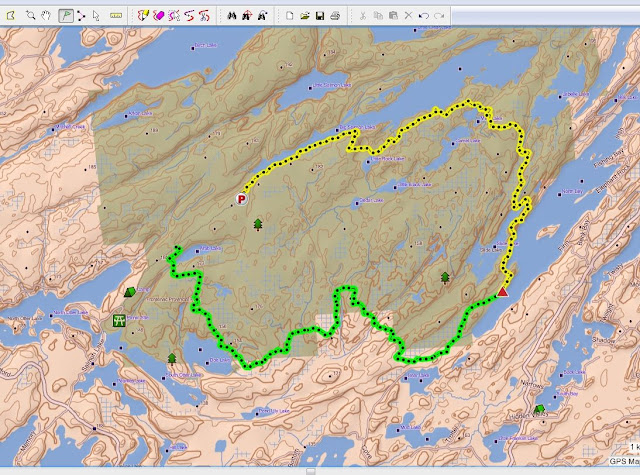
Task: Select the Waypoint flag tool
Action: pos(66,16)
